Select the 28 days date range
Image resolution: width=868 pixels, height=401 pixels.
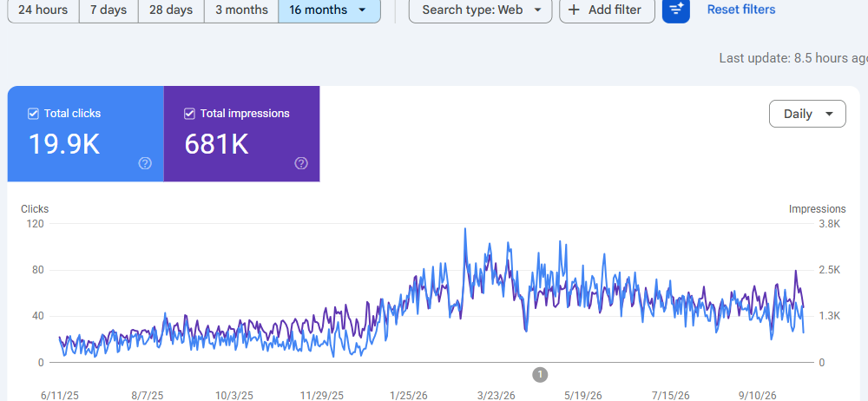[x=171, y=10]
